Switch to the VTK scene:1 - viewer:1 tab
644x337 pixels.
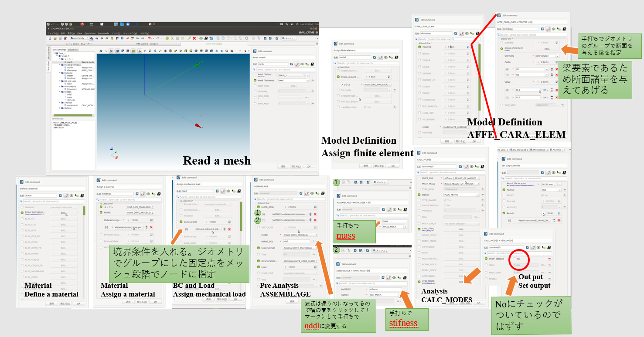(147, 44)
